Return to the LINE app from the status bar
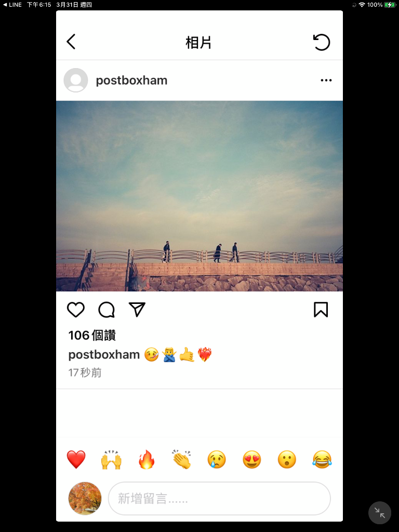The height and width of the screenshot is (532, 399). pos(12,5)
